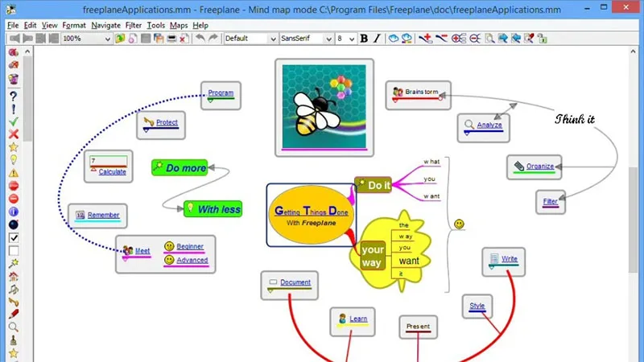Click the checked checkbox icon in sidebar
Image resolution: width=644 pixels, height=362 pixels.
[x=13, y=237]
